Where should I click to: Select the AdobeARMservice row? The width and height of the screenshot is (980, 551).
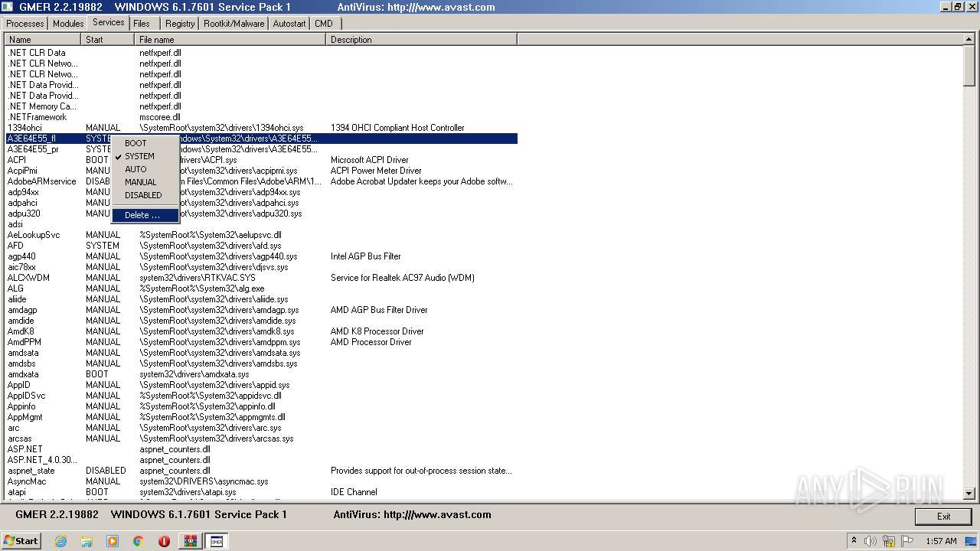point(262,181)
